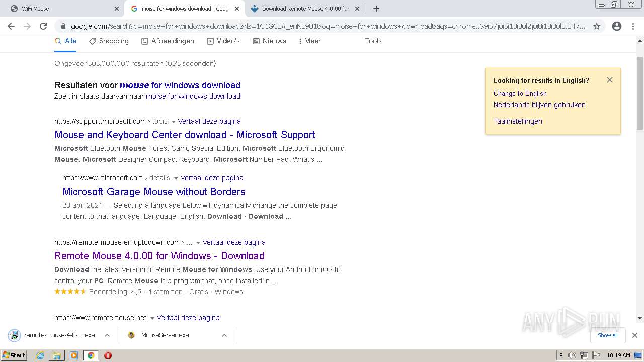Open Mouse and Keyboard Center download result
Screen dimensions: 644x362
pyautogui.click(x=185, y=135)
